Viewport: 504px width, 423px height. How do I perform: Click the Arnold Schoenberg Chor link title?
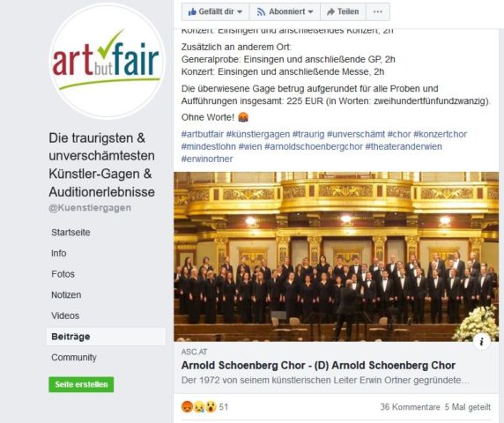318,366
